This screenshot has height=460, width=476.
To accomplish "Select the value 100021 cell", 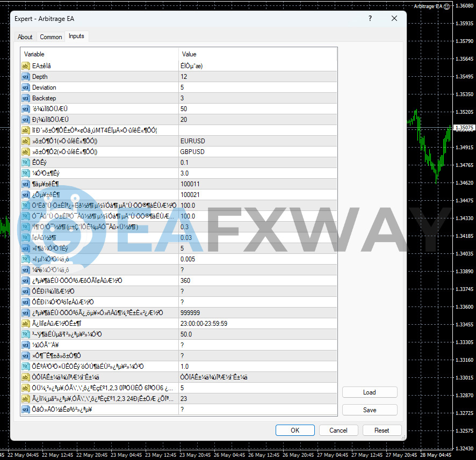I will (x=258, y=195).
